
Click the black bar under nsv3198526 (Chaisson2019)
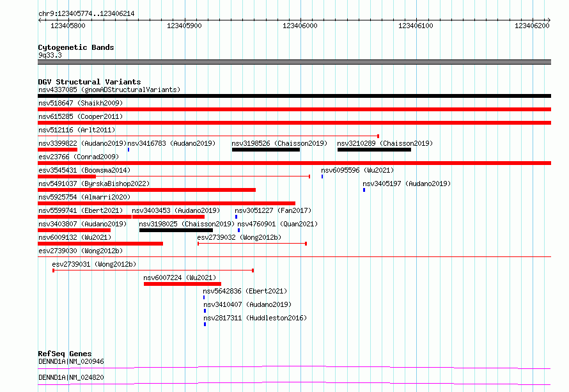266,150
